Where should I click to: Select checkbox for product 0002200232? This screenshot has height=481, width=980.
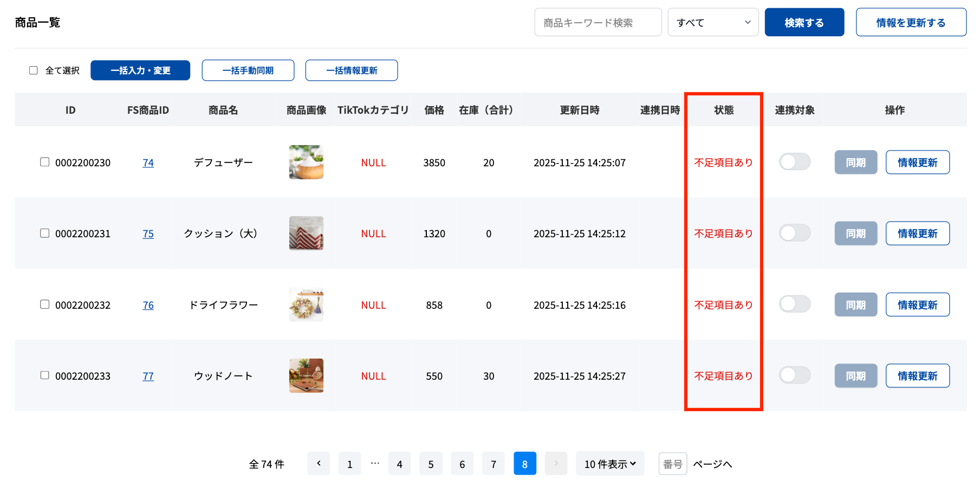pyautogui.click(x=45, y=304)
